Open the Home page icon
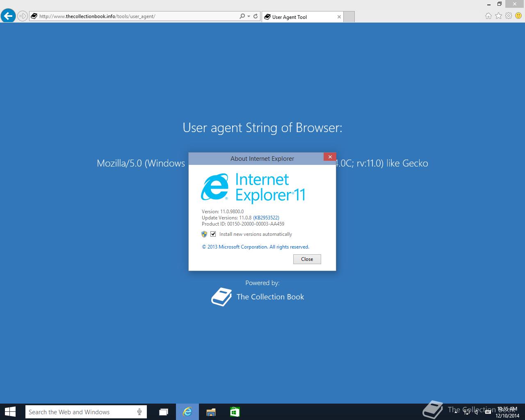Image resolution: width=525 pixels, height=420 pixels. coord(488,16)
